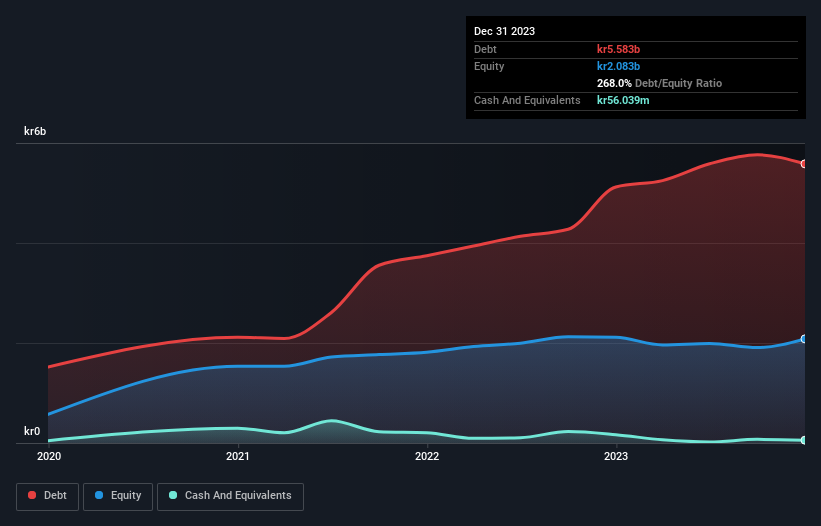
Task: Select the 2023 x-axis label
Action: point(616,456)
